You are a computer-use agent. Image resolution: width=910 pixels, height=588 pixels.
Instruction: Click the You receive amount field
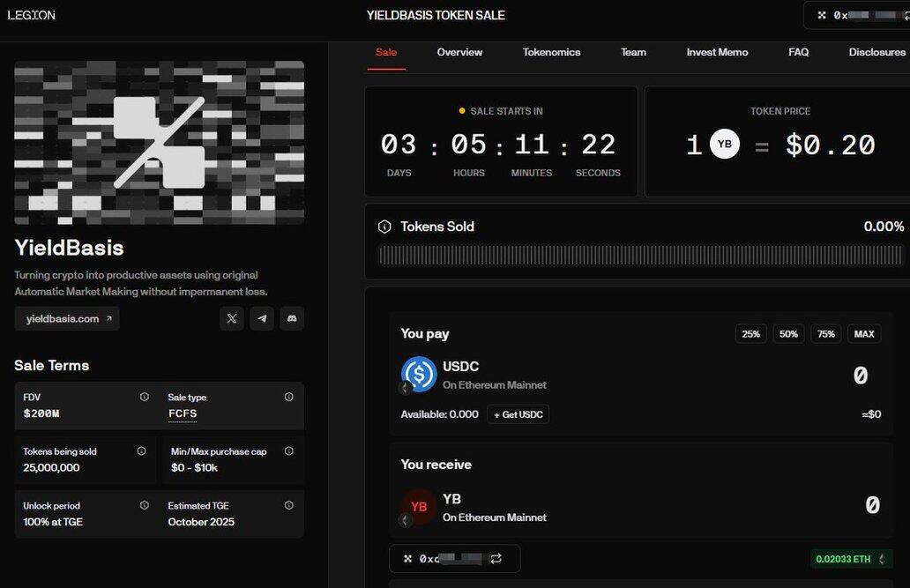pyautogui.click(x=872, y=504)
